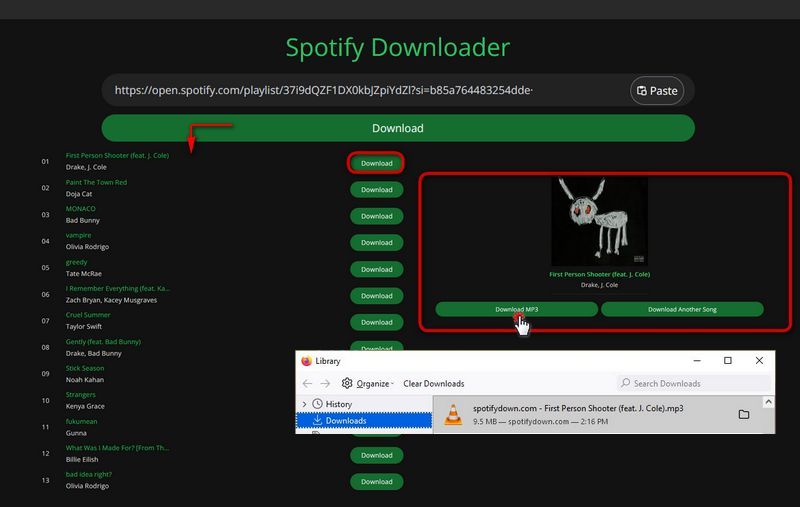Click the Download MP3 button
This screenshot has height=507, width=800.
click(516, 309)
